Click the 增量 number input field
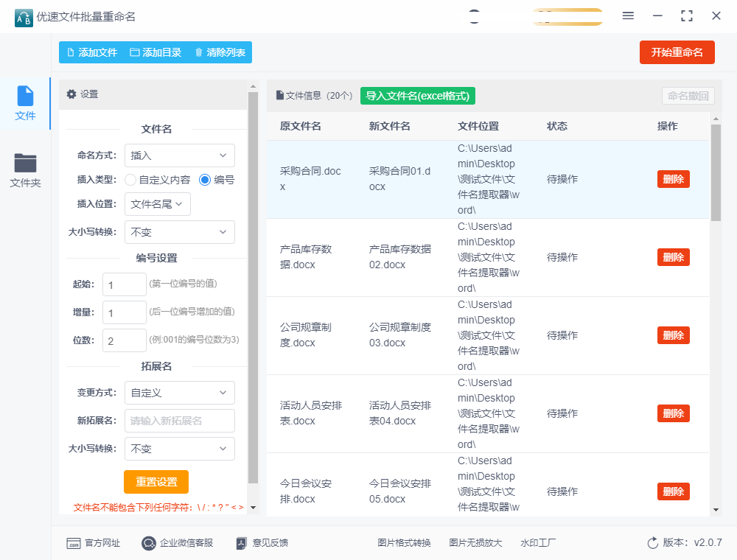Screen dimensions: 737x560 [x=124, y=313]
